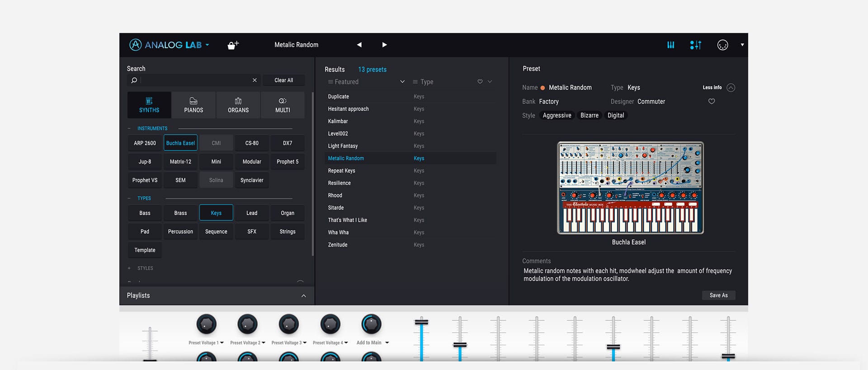Adjust the Preset Voltage 1 knob
The width and height of the screenshot is (868, 370).
(x=206, y=324)
